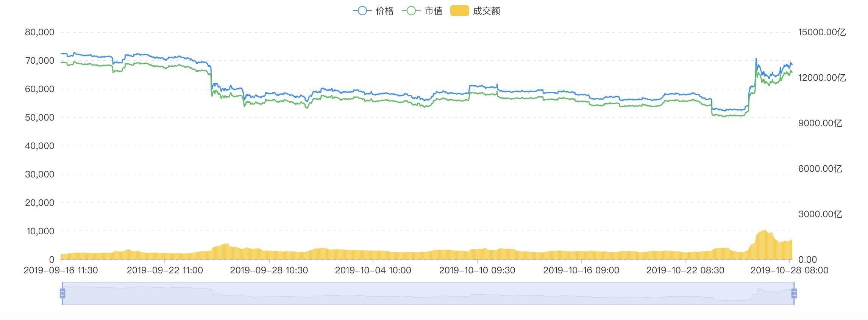Click the green 市值 legend circle marker
868x320 pixels.
411,11
